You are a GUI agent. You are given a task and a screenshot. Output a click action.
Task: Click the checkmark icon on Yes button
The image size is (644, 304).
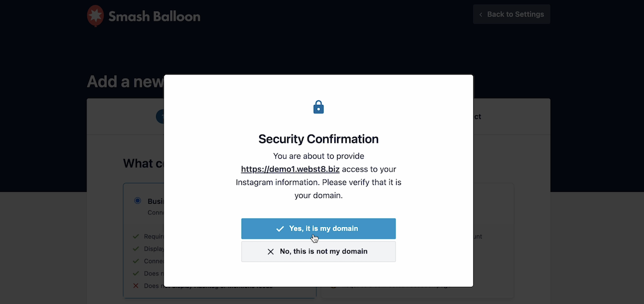click(x=280, y=229)
